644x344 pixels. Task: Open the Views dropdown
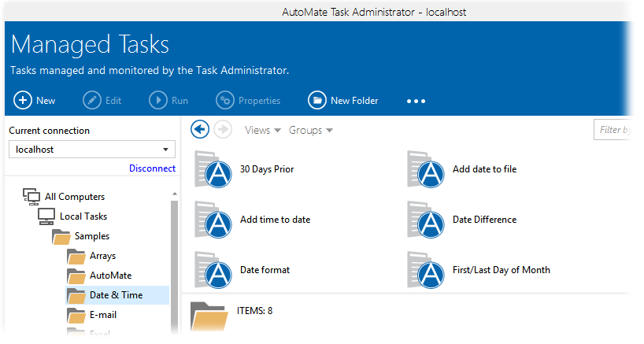(x=263, y=130)
